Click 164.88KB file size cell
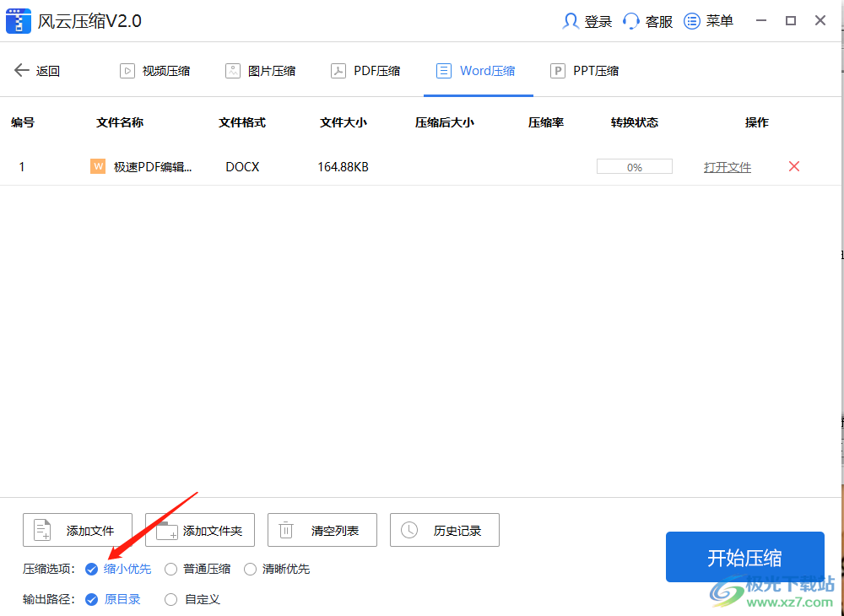 click(x=344, y=167)
